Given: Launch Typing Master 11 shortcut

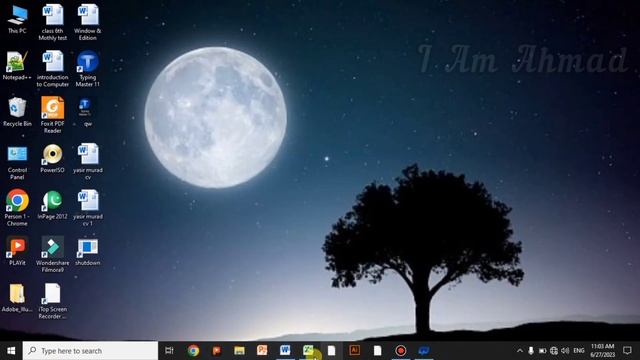Looking at the screenshot, I should pos(88,69).
